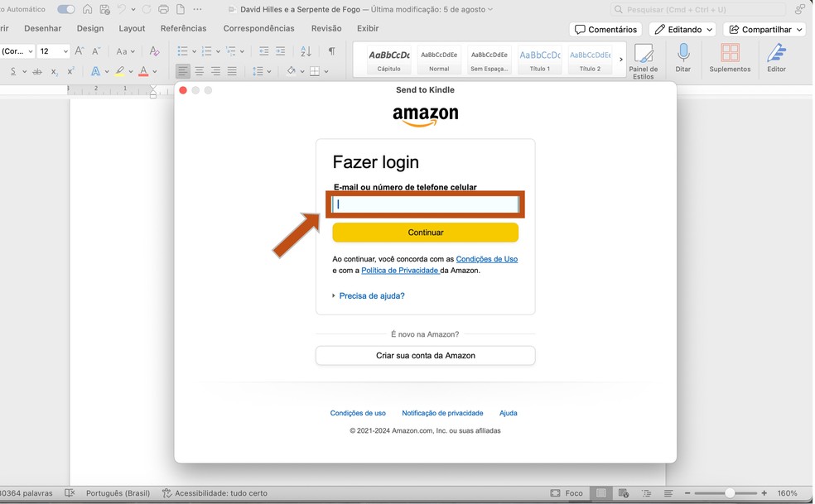Open the Política de Privacidade link
The height and width of the screenshot is (504, 815).
400,270
